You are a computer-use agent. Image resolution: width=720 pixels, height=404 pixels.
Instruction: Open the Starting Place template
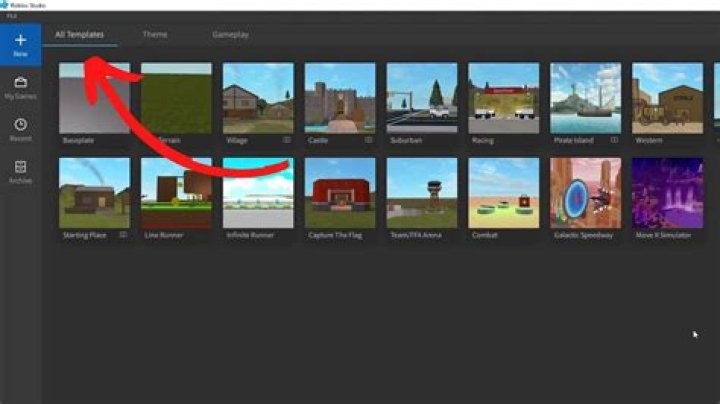tap(93, 192)
